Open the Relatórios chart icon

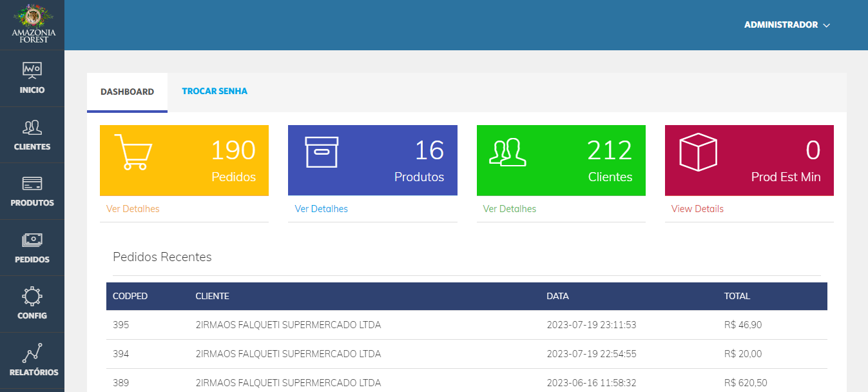click(32, 353)
